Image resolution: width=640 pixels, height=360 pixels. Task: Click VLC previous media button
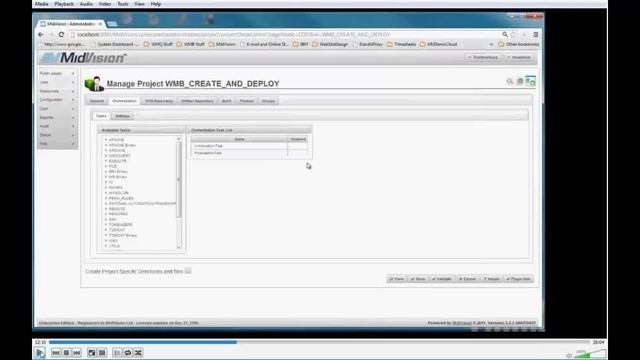pos(56,353)
